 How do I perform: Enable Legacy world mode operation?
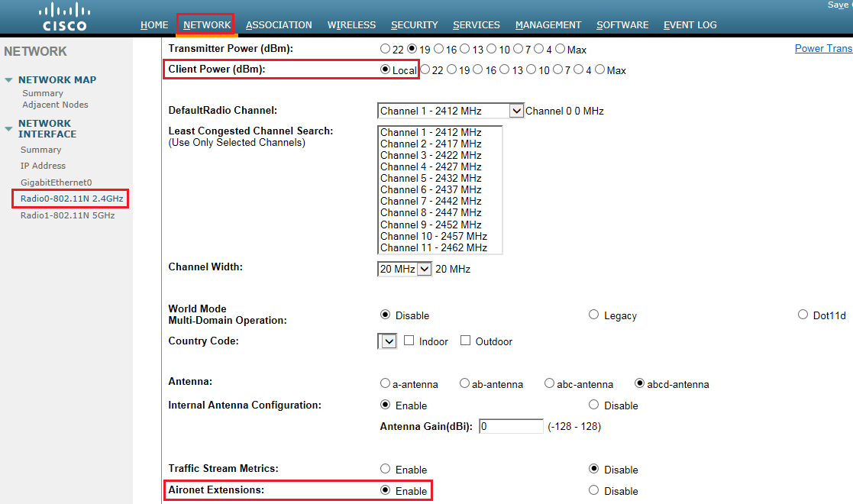tap(593, 314)
